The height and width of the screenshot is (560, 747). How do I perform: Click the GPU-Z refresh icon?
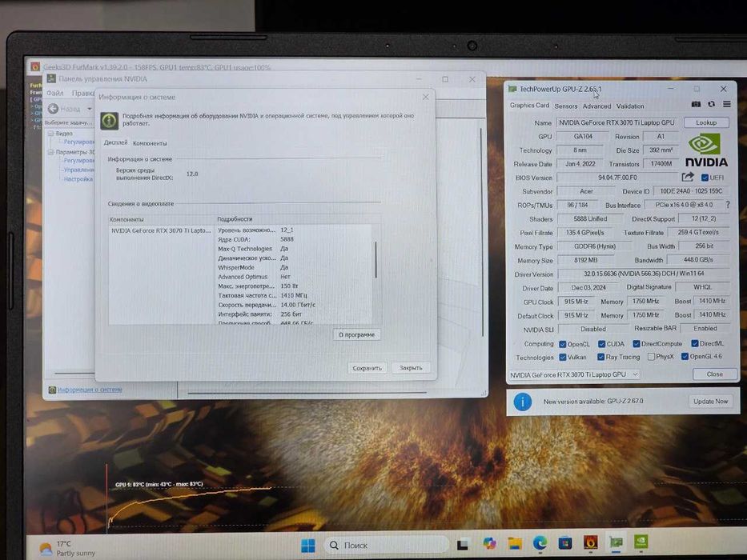(711, 104)
